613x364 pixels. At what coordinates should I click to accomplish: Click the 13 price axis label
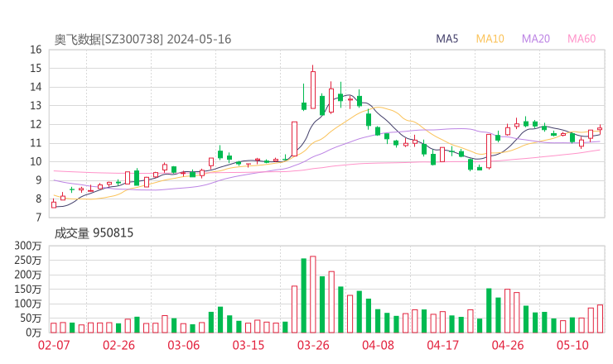[36, 106]
